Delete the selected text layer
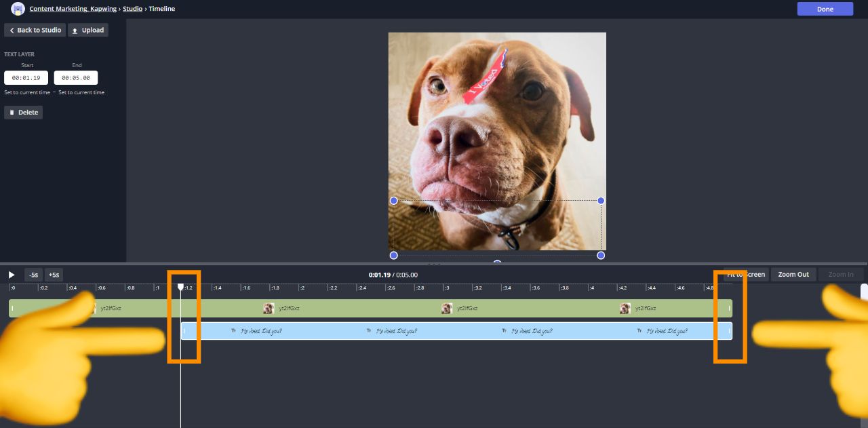 coord(24,112)
